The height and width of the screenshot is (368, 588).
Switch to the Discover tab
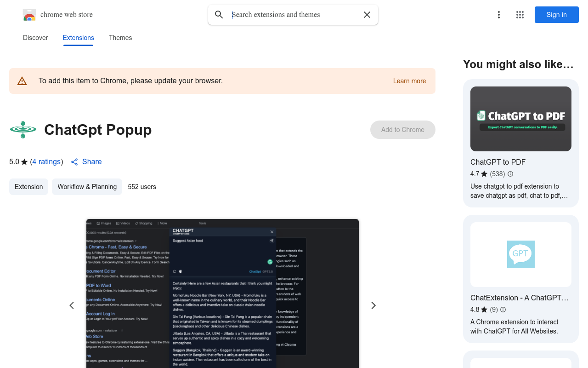[x=35, y=38]
